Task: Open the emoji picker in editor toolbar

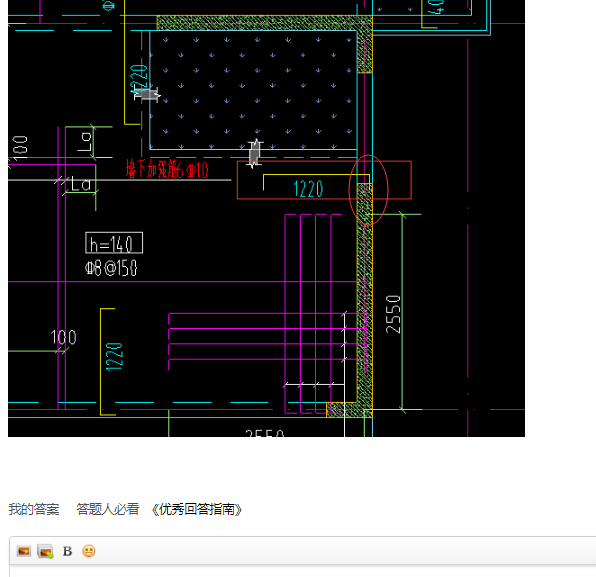Action: (89, 551)
